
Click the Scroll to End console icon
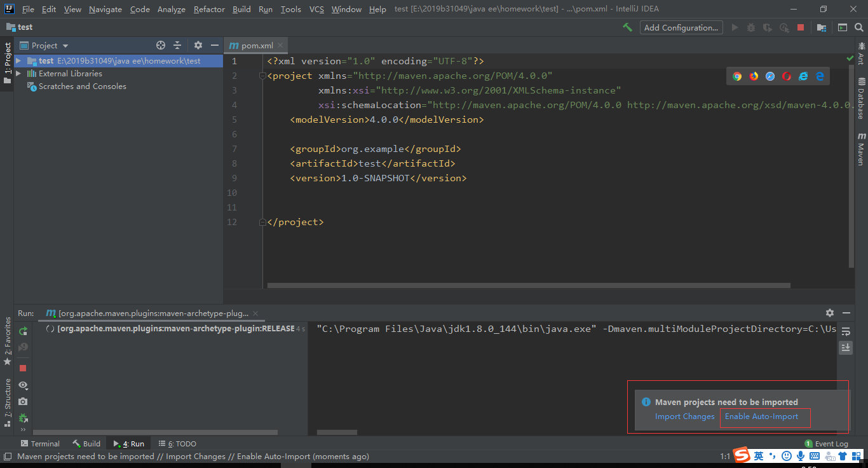click(846, 347)
